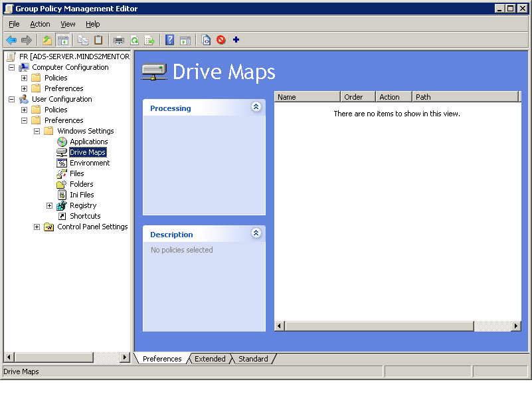This screenshot has height=408, width=532.
Task: Click the Paste clipboard icon
Action: 98,40
